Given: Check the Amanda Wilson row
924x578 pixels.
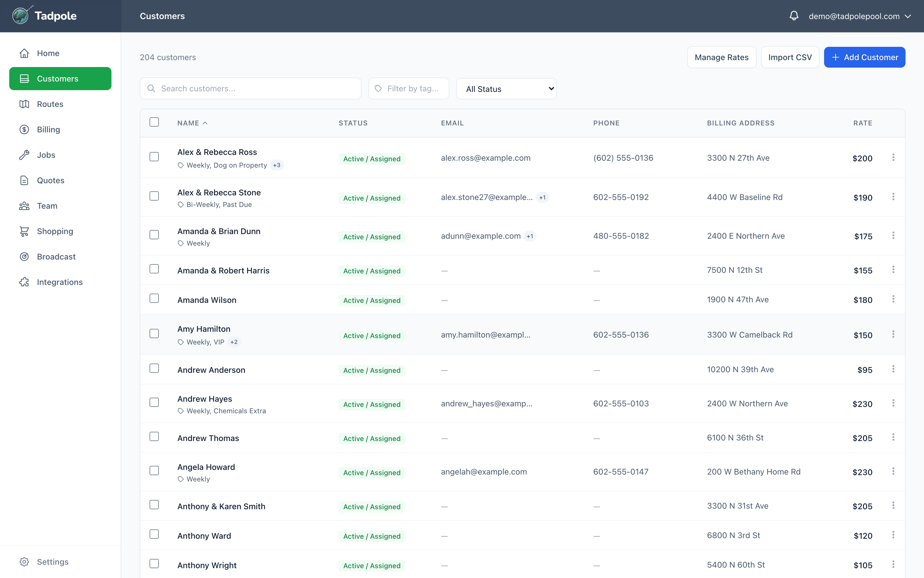Looking at the screenshot, I should tap(154, 299).
